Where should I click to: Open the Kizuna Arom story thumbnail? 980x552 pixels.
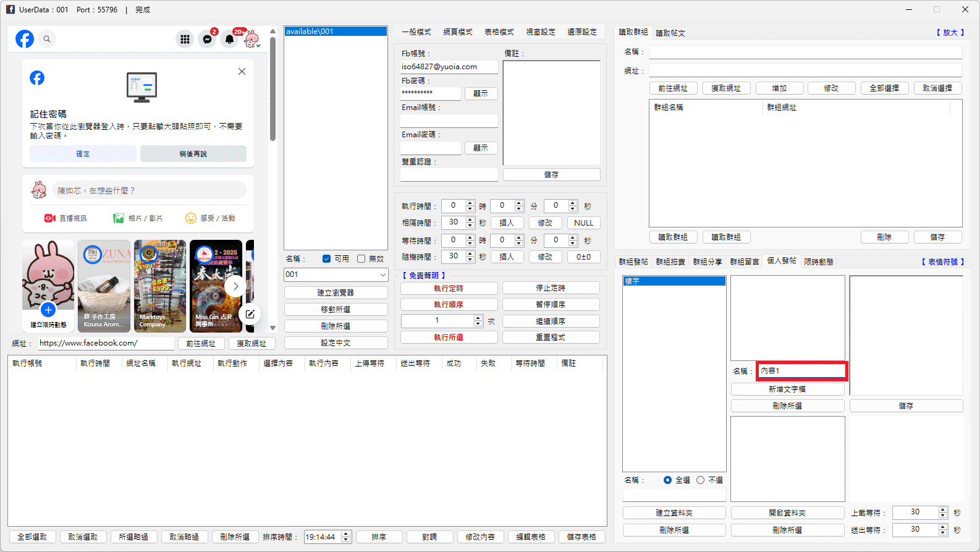pos(104,286)
